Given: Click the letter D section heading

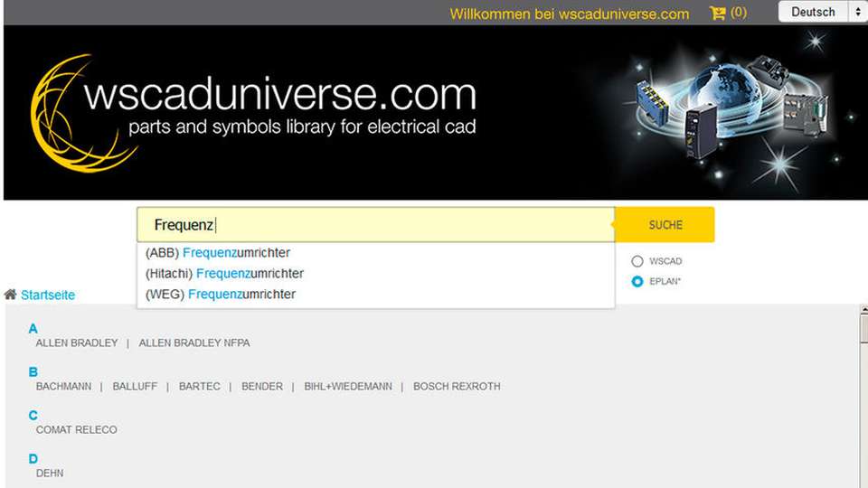Looking at the screenshot, I should point(33,459).
